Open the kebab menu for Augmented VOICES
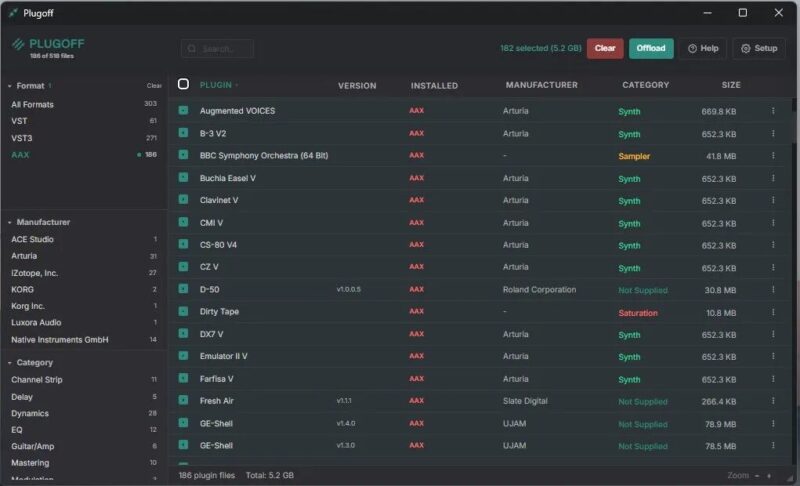This screenshot has height=486, width=800. click(773, 111)
